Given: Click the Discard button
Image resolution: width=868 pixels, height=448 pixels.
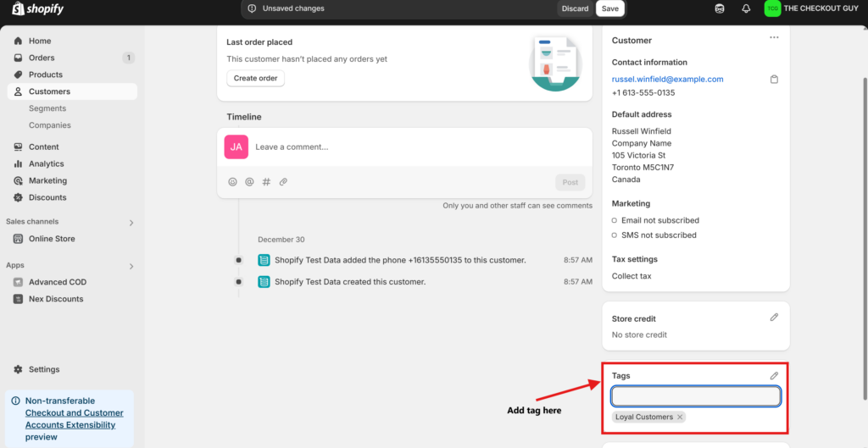Looking at the screenshot, I should 575,8.
